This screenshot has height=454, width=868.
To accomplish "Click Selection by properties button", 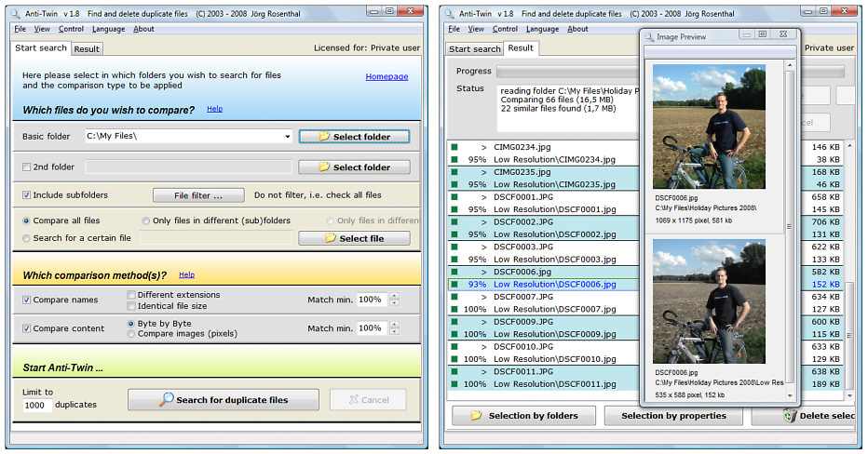I will pos(673,415).
